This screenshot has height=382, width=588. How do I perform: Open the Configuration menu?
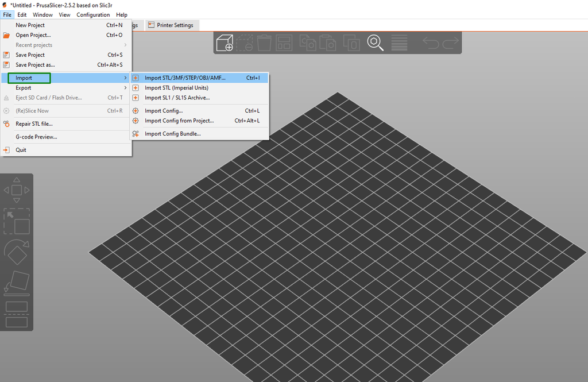pos(93,15)
